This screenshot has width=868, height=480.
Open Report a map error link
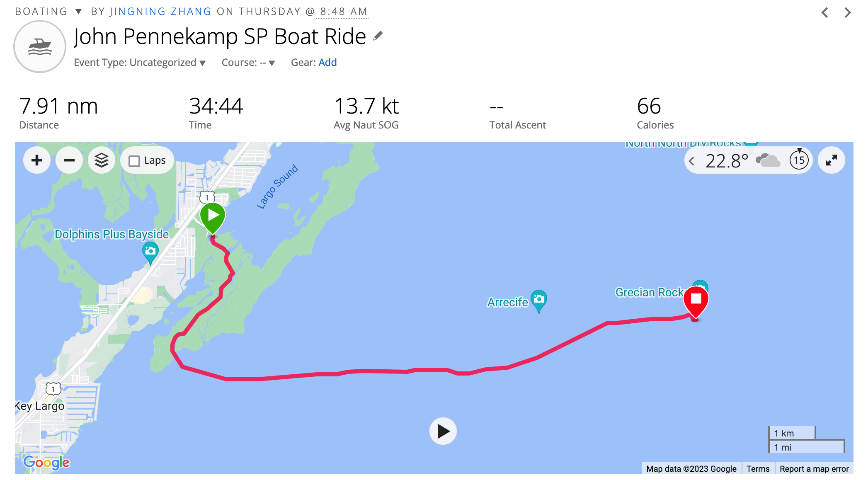[814, 469]
